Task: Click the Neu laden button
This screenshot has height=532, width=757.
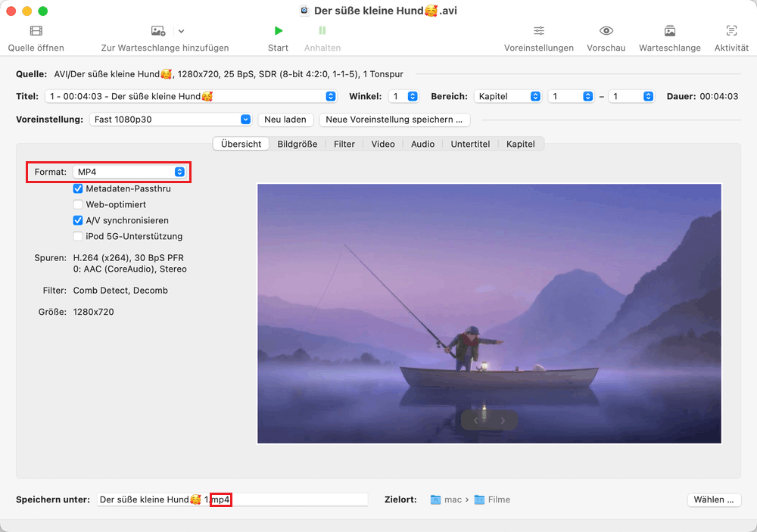Action: 285,120
